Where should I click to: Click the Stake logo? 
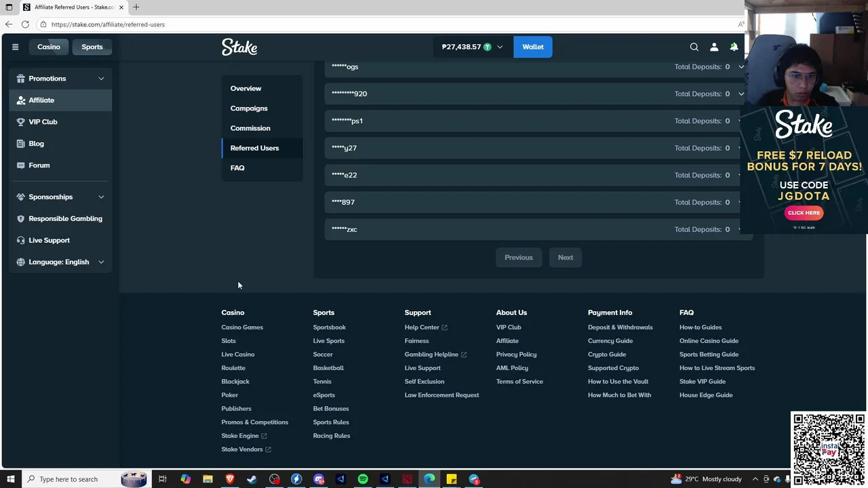point(239,47)
